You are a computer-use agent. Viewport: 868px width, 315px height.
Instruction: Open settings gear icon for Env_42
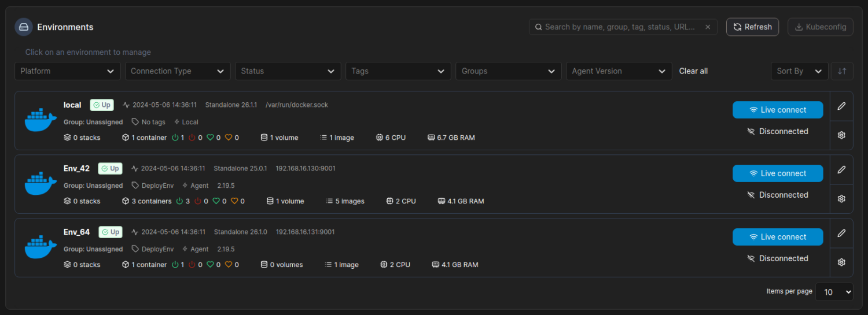point(841,199)
